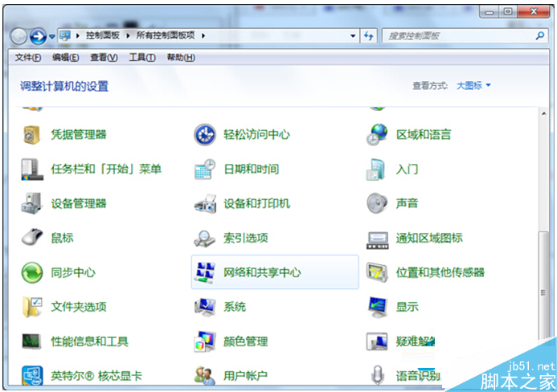This screenshot has width=557, height=392.
Task: Expand the arrow after 控制面板 breadcrumb
Action: point(128,35)
